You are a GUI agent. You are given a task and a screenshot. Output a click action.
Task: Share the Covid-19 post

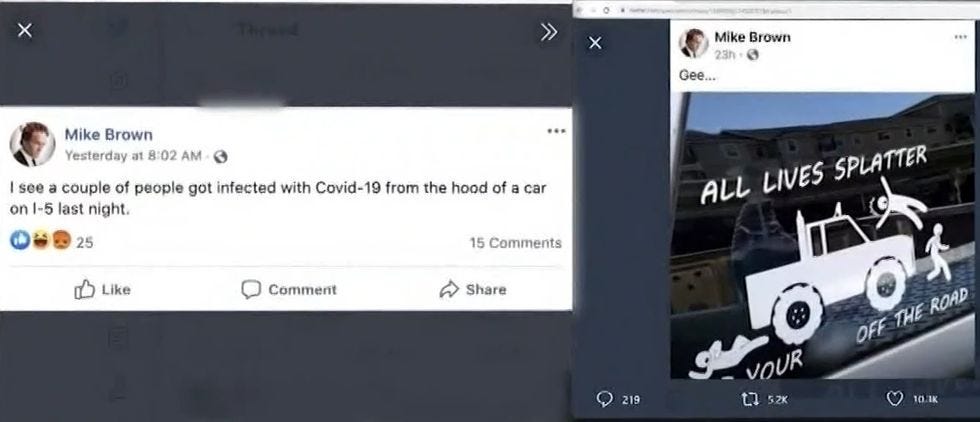(473, 289)
